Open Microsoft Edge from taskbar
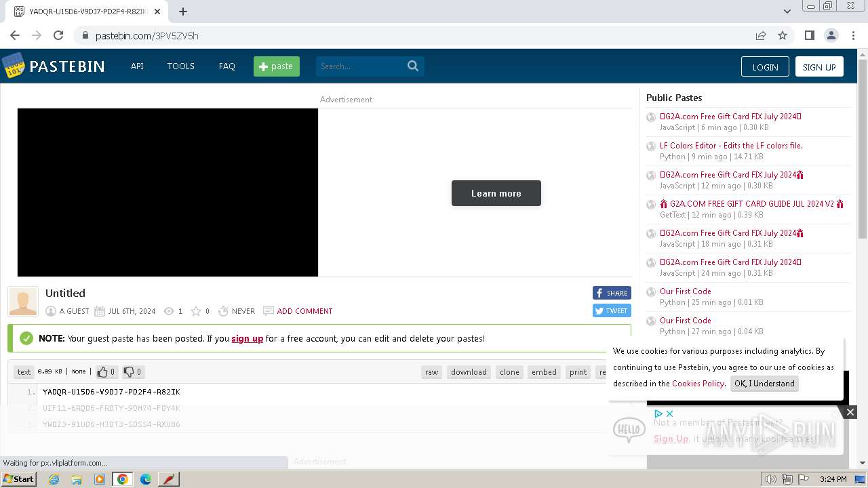 146,479
